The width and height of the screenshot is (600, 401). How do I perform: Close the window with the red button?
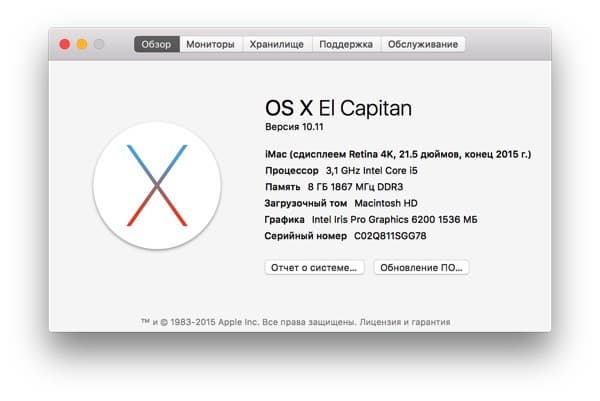tap(65, 44)
